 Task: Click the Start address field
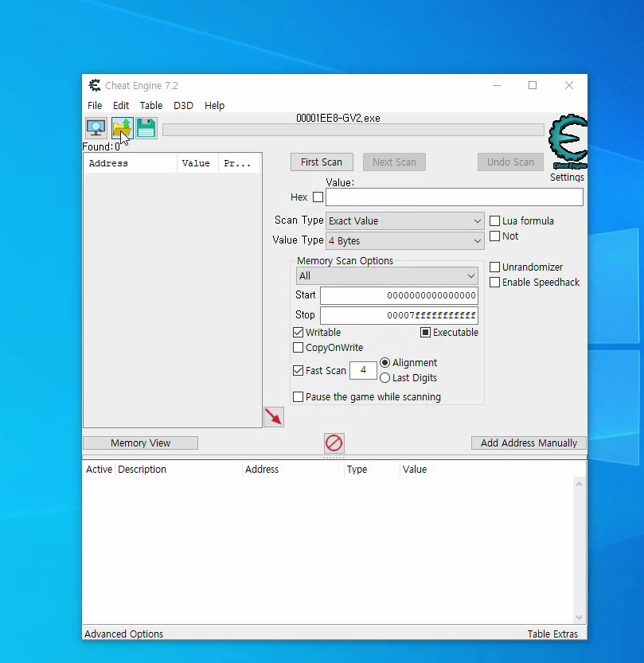(x=399, y=295)
